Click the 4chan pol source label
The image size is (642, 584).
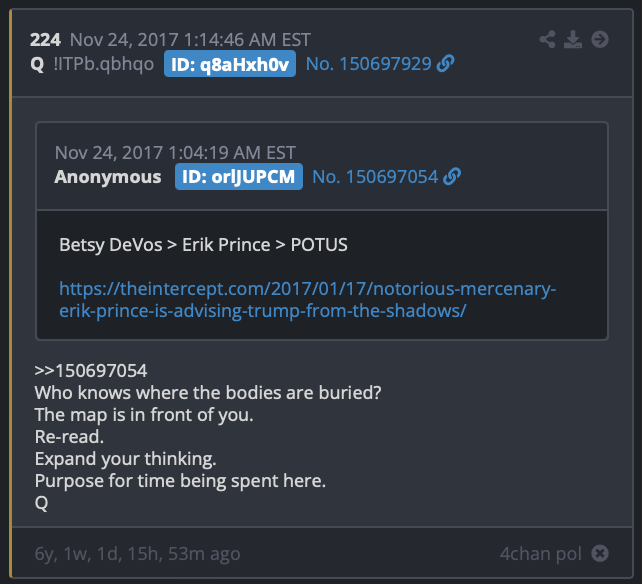[540, 554]
